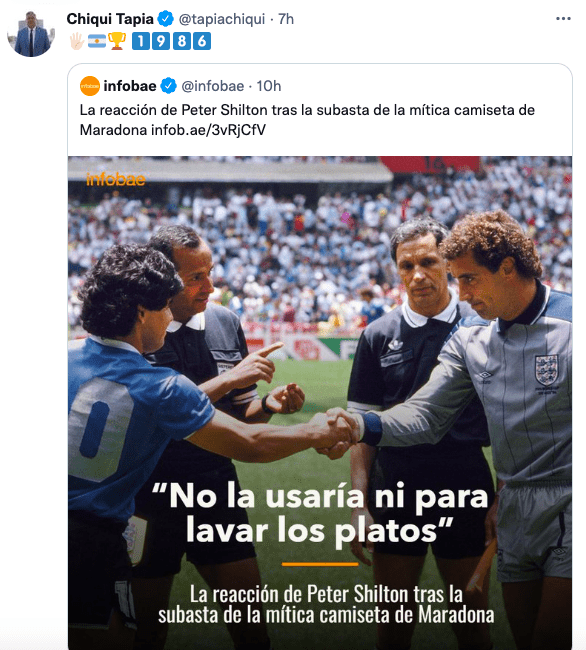Open the @infobae handle

click(x=213, y=86)
